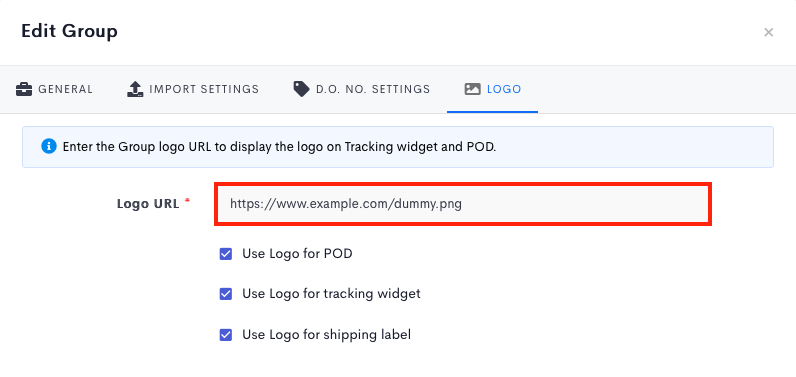Click the tag icon for D.O. No. Settings

301,89
